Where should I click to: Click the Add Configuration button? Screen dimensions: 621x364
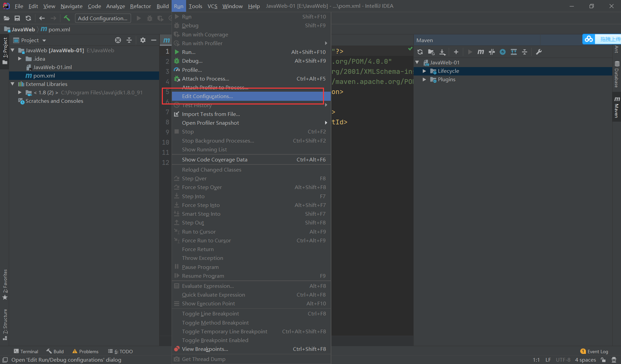(x=103, y=18)
